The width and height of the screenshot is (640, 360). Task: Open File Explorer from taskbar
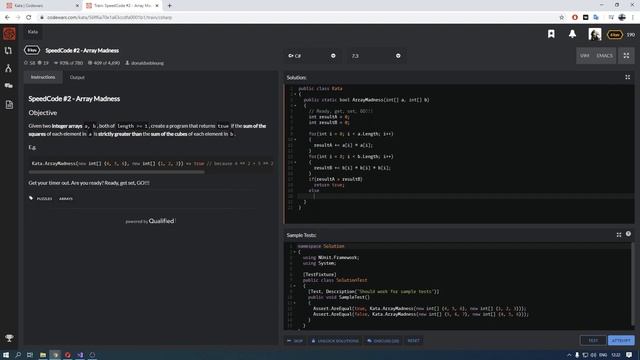(42, 355)
